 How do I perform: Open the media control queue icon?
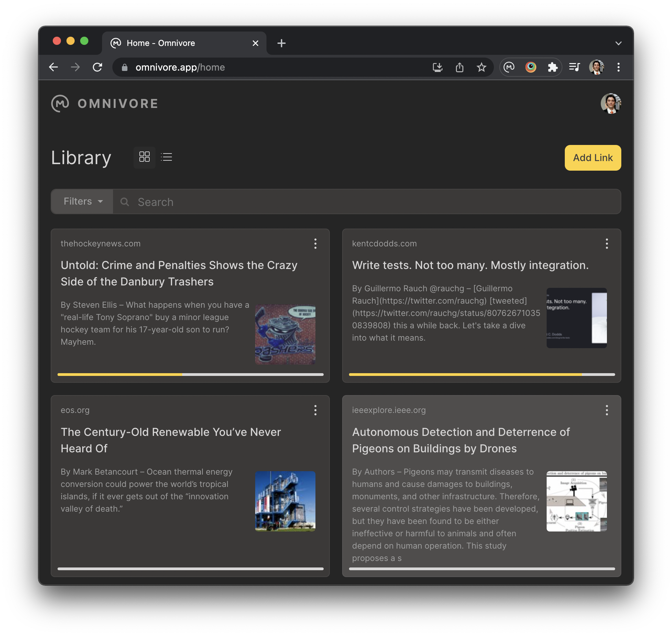click(574, 67)
